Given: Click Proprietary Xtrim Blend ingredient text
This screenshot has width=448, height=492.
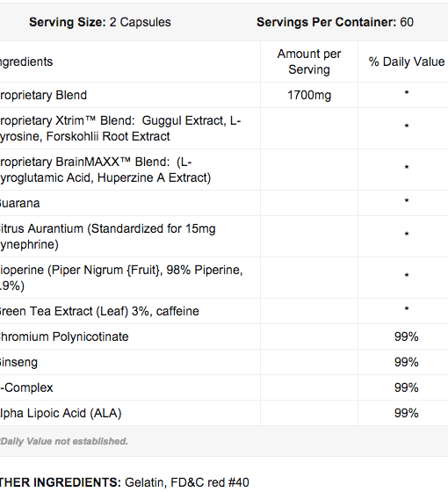Looking at the screenshot, I should click(120, 128).
